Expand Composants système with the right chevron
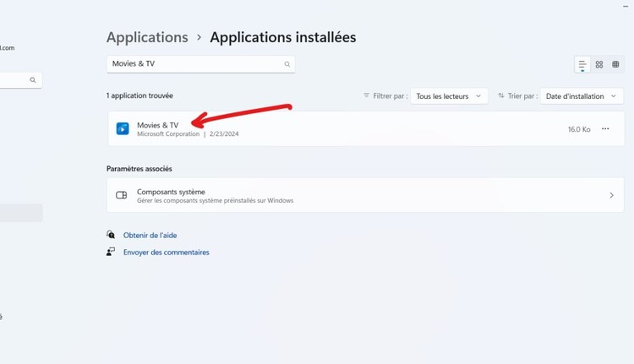The height and width of the screenshot is (364, 634). [x=611, y=195]
